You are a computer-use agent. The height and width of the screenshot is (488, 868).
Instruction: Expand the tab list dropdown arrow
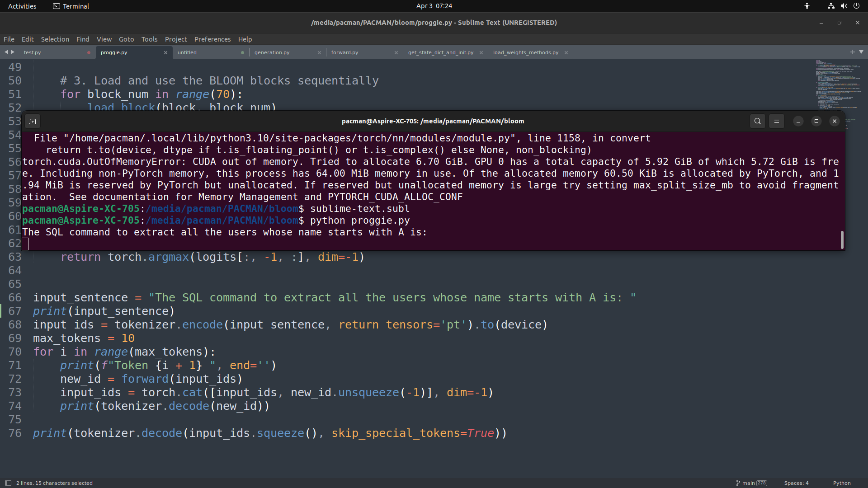pos(861,52)
